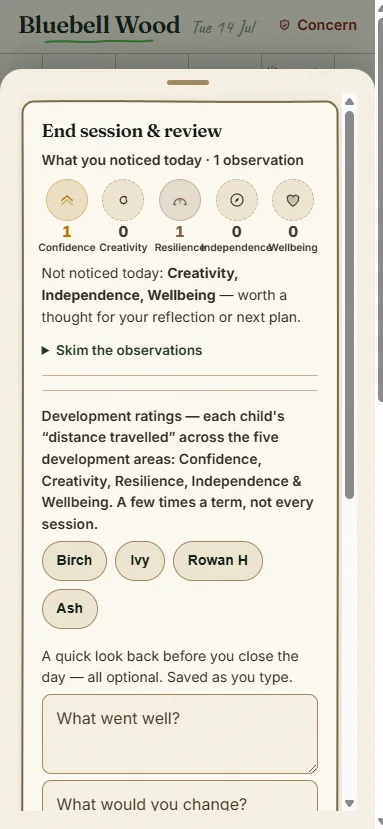Click the Bluebell Wood title
The height and width of the screenshot is (829, 383).
(x=99, y=25)
